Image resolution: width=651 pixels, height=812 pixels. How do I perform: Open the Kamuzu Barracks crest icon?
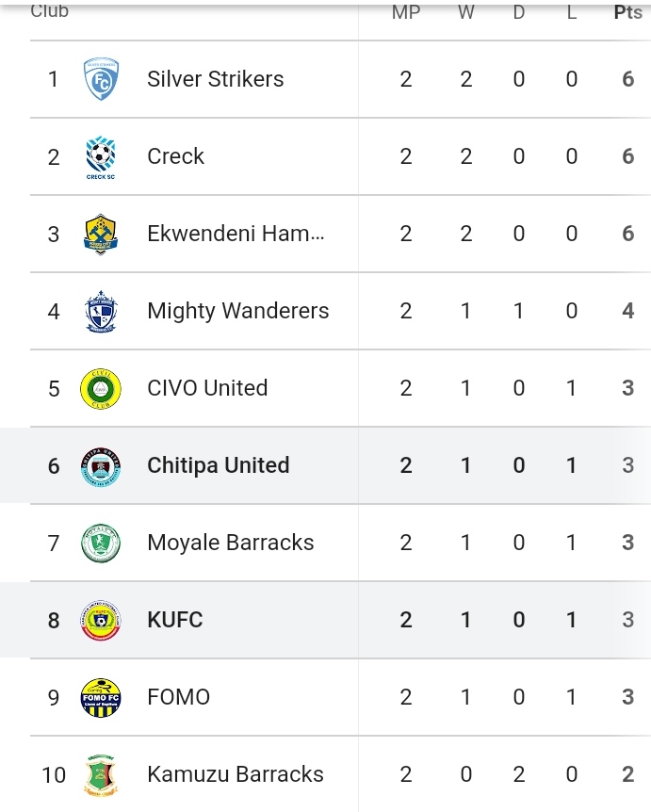[101, 775]
